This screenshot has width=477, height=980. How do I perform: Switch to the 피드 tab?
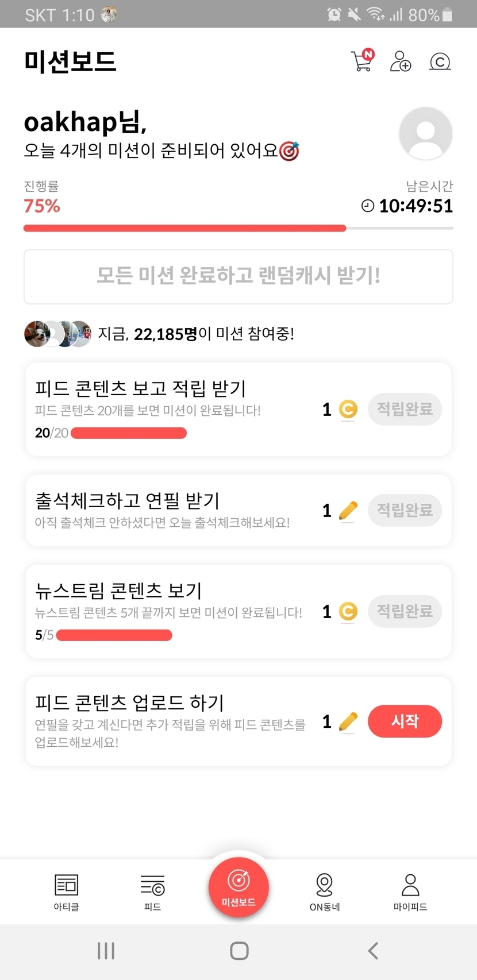tap(152, 892)
